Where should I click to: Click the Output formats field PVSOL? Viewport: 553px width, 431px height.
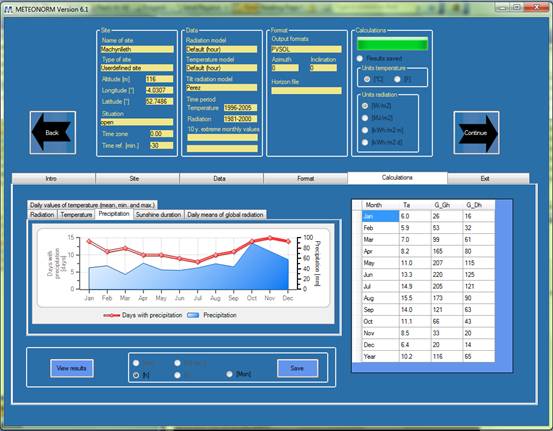[x=306, y=49]
